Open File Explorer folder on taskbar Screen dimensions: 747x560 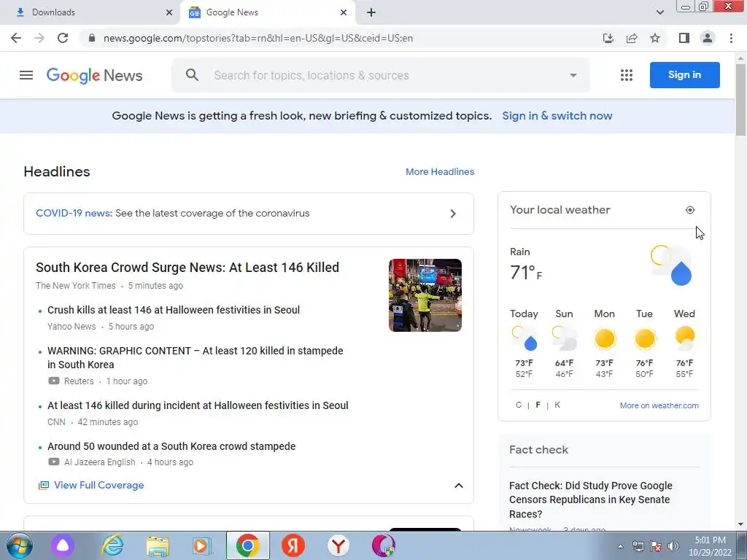(158, 545)
